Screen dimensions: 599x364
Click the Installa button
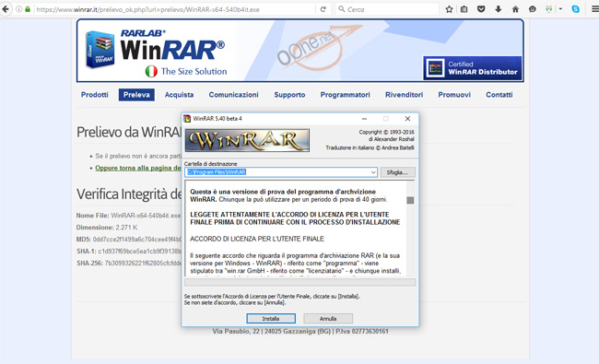(x=271, y=319)
